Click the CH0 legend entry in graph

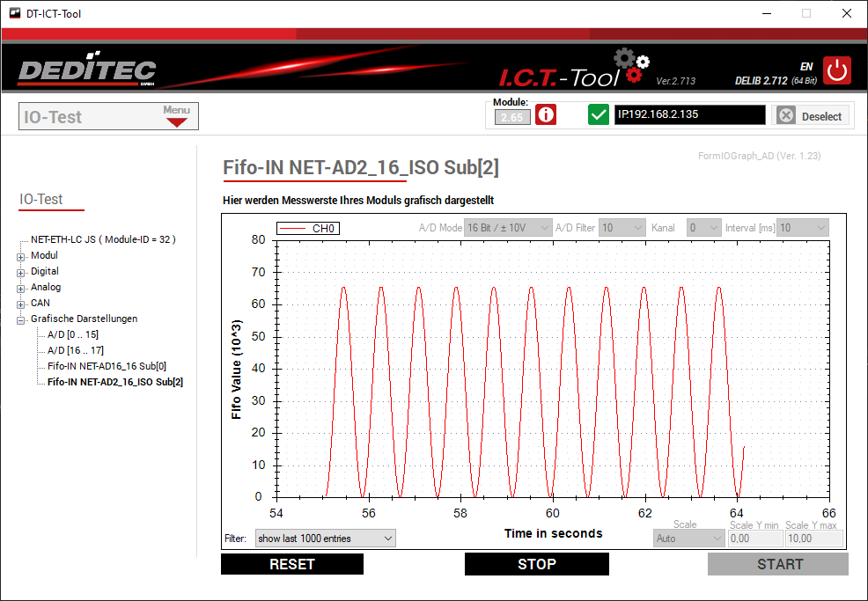coord(308,229)
